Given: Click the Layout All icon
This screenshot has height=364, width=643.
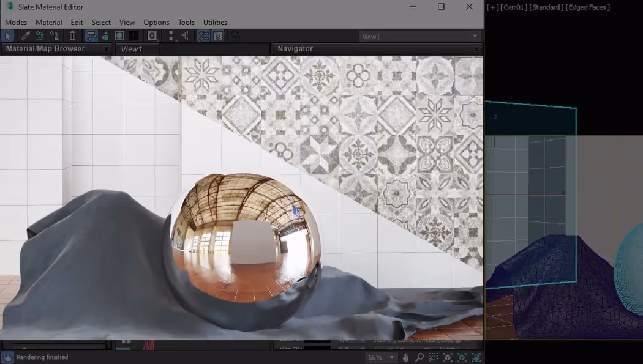Looking at the screenshot, I should coord(170,35).
